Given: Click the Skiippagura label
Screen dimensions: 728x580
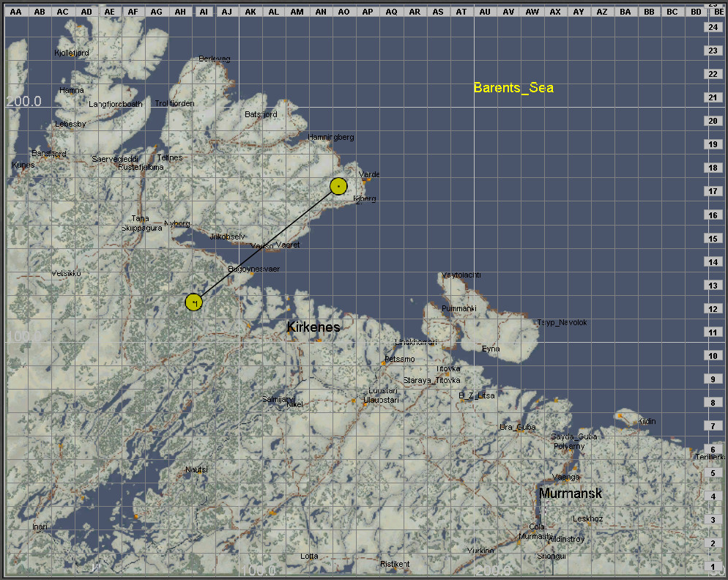Looking at the screenshot, I should (142, 228).
